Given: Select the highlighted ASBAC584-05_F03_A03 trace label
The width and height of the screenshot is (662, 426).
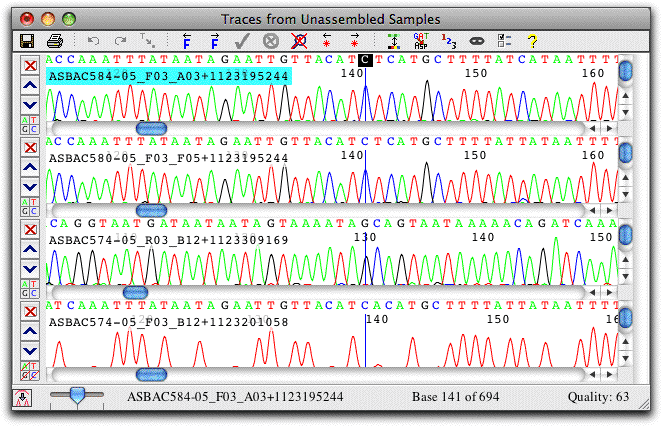Looking at the screenshot, I should [169, 76].
